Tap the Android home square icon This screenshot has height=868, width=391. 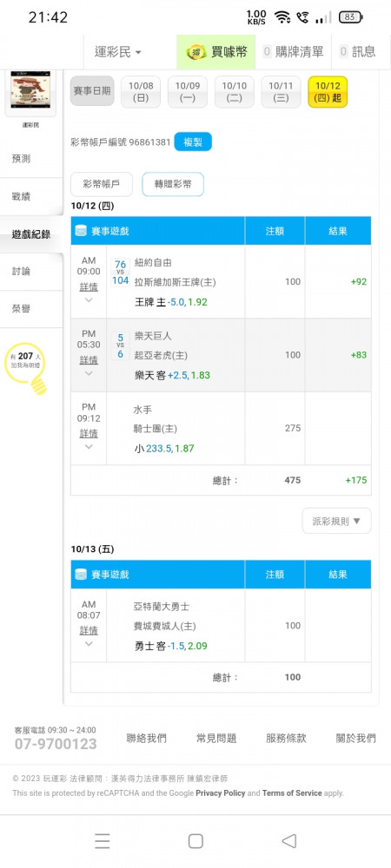coord(195,841)
